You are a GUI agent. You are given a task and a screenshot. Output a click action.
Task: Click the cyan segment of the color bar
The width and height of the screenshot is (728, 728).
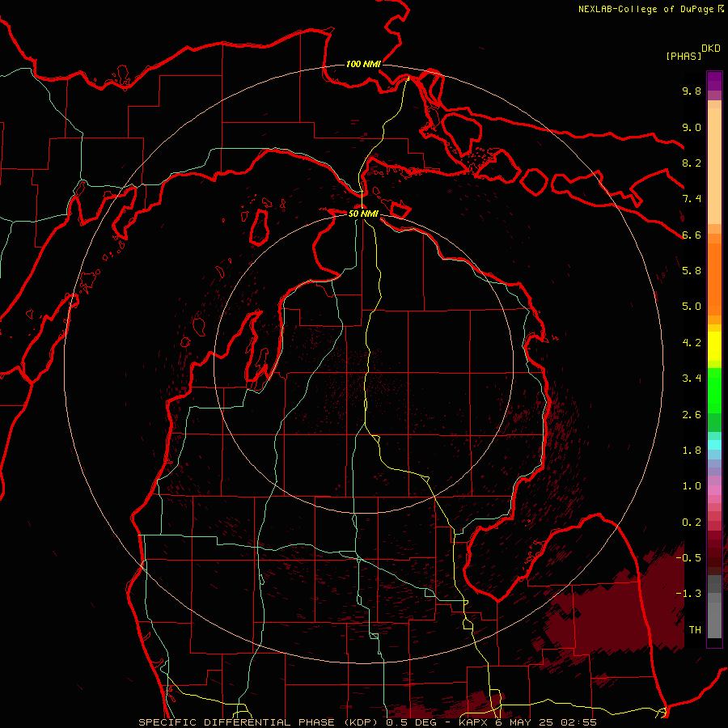point(714,445)
